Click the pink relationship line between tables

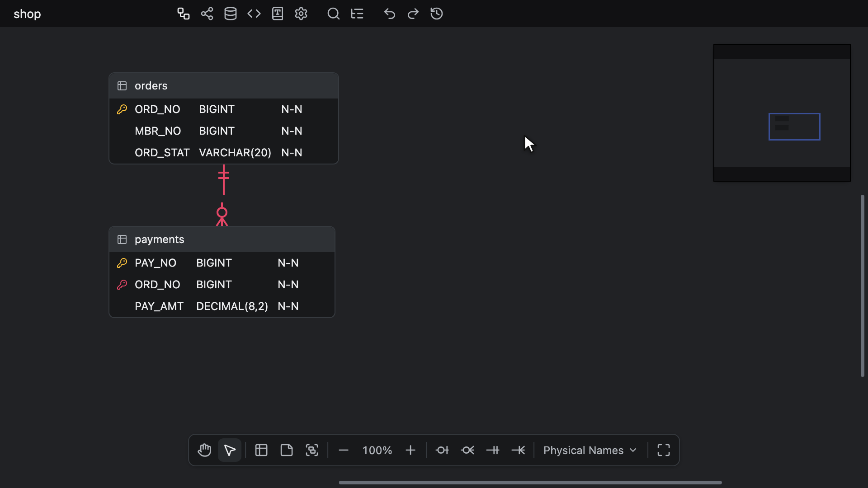223,186
